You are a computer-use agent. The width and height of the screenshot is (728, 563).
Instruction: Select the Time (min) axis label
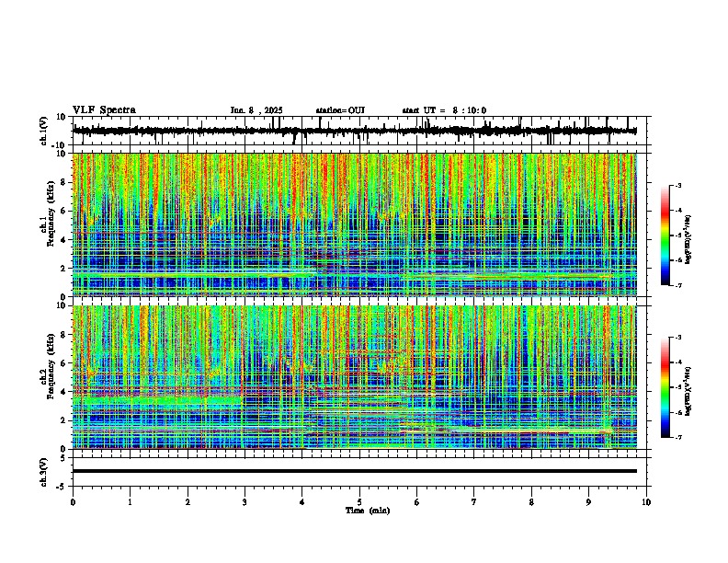[x=368, y=511]
